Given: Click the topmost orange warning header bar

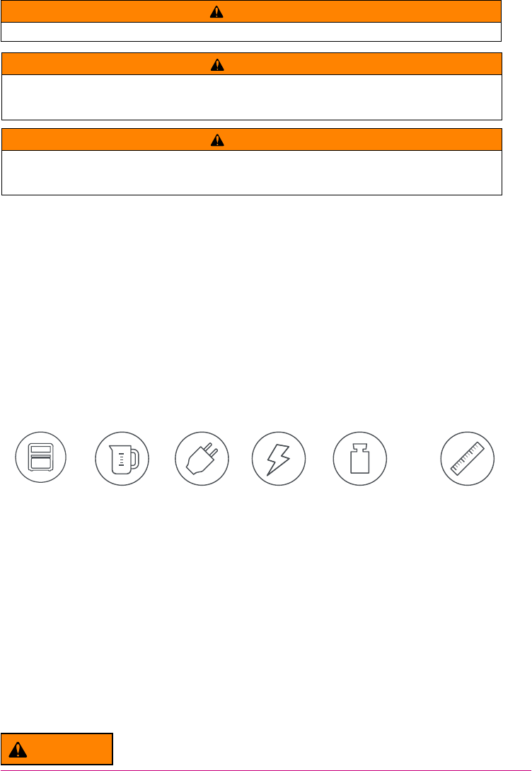Looking at the screenshot, I should tap(251, 11).
